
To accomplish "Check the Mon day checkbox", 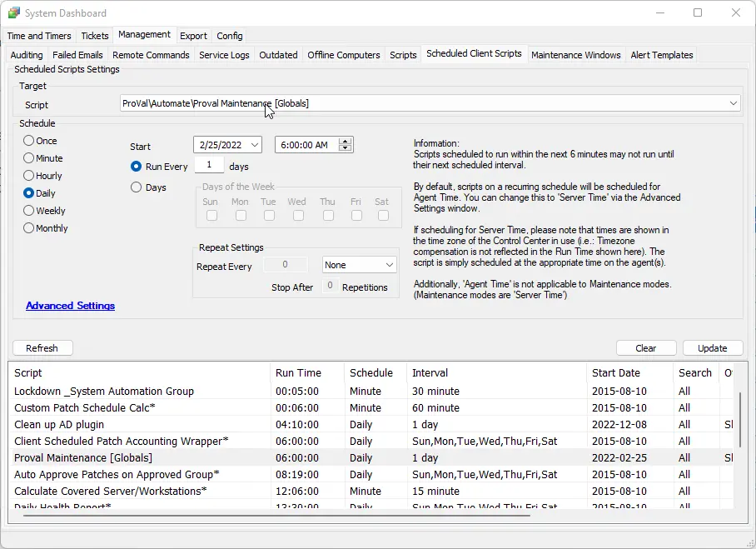I will 241,216.
